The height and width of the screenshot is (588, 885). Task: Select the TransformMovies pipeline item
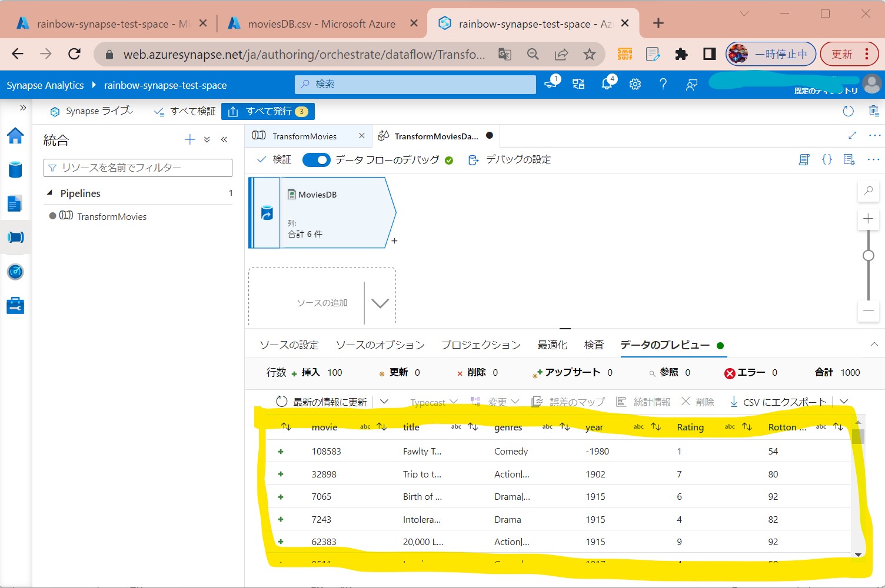[112, 216]
